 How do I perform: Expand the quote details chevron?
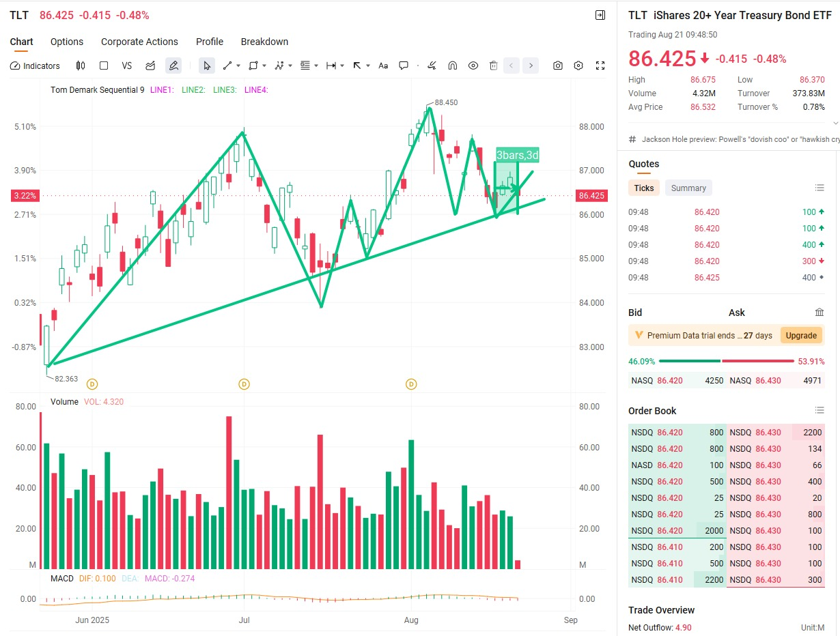click(835, 124)
